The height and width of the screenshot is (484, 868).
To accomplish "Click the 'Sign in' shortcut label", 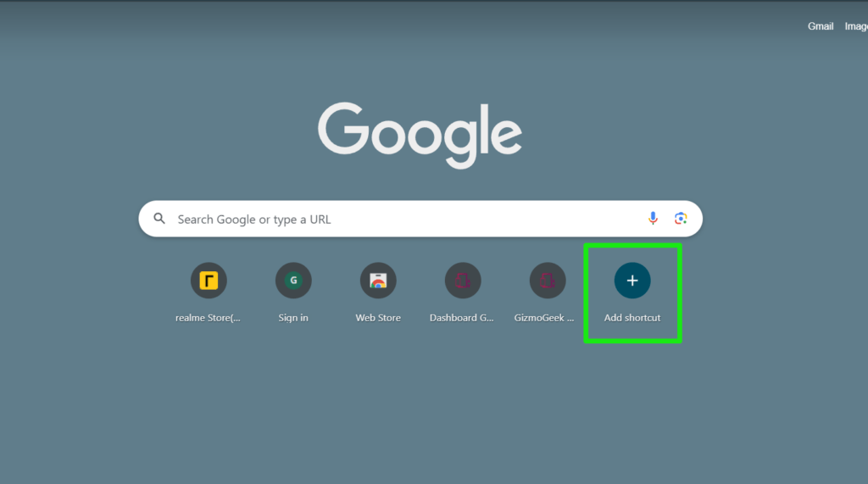I will click(293, 318).
